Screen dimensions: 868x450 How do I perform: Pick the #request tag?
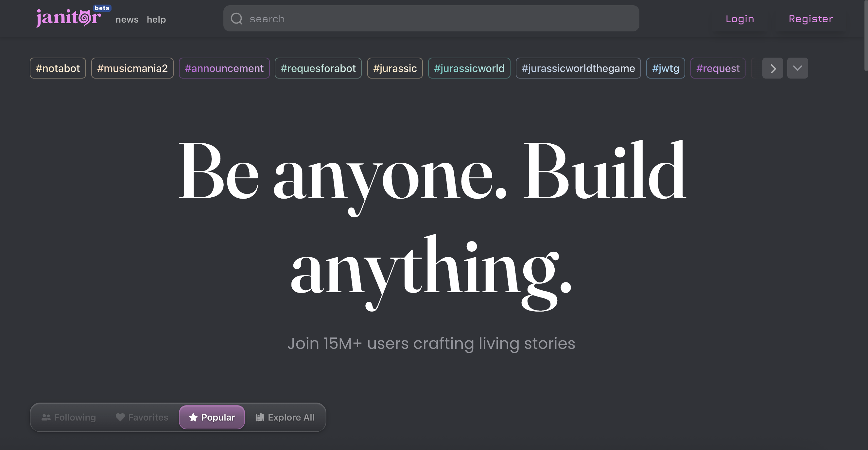[x=718, y=68]
